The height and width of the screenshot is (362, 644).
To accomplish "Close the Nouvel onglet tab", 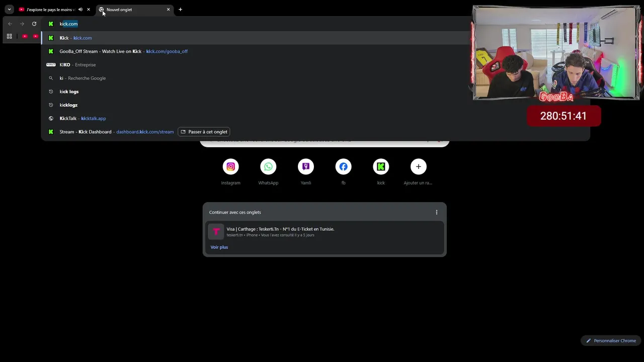I will [169, 10].
